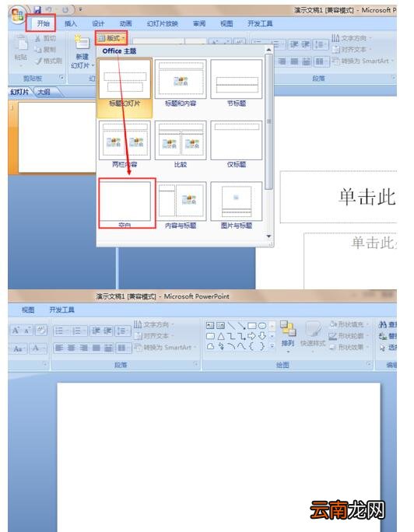Viewport: 414px width, 532px height.
Task: Select the oval shape in the shapes gallery
Action: (x=262, y=326)
